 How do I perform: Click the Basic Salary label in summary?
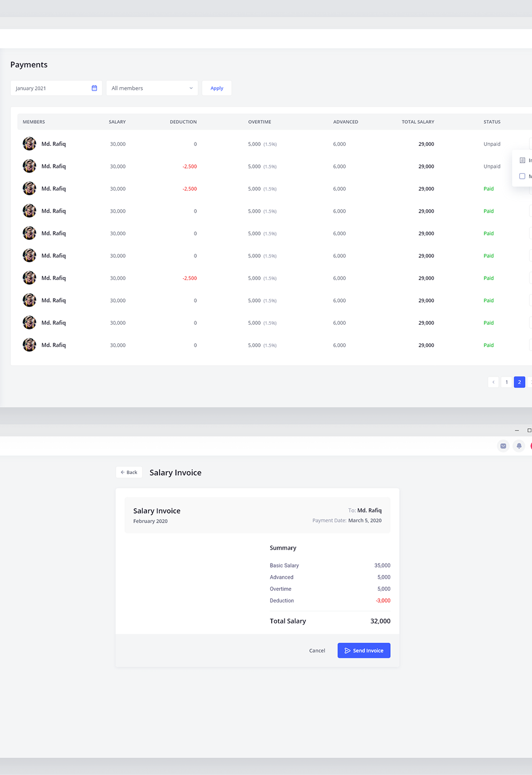285,565
